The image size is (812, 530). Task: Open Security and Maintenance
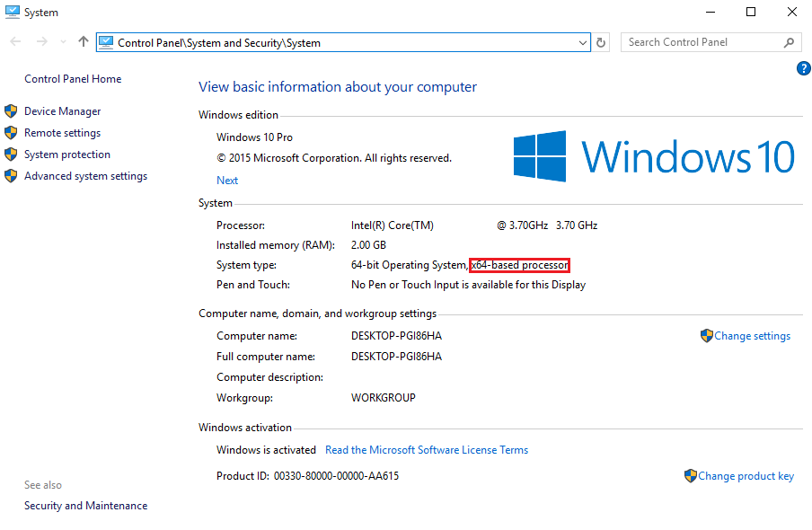[86, 506]
